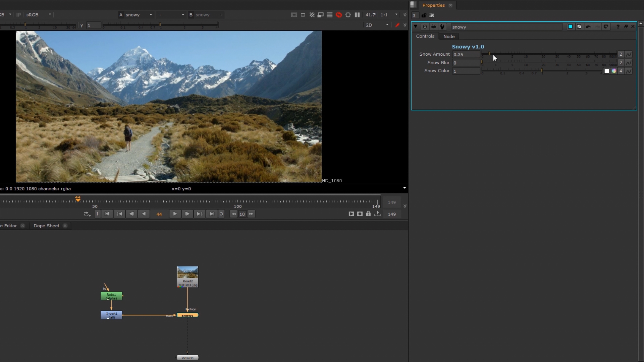Viewport: 644px width, 362px height.
Task: Toggle the ROI region icon in viewer
Action: [x=348, y=15]
